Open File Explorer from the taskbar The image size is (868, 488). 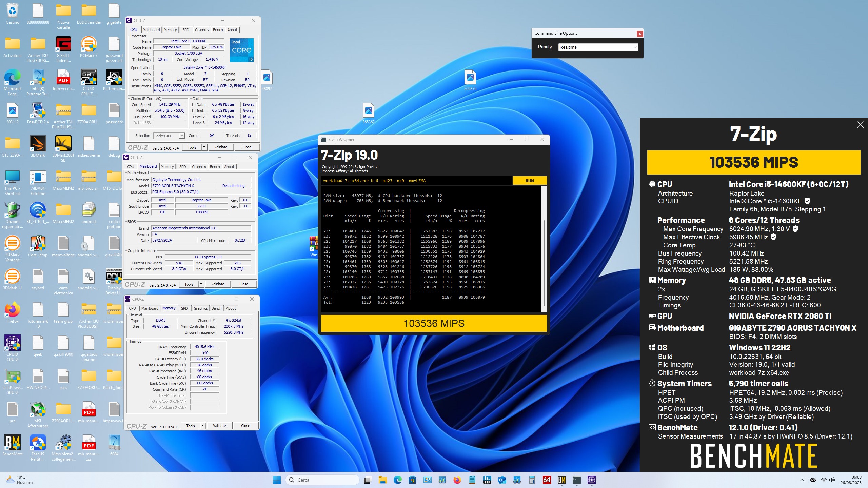tap(383, 480)
